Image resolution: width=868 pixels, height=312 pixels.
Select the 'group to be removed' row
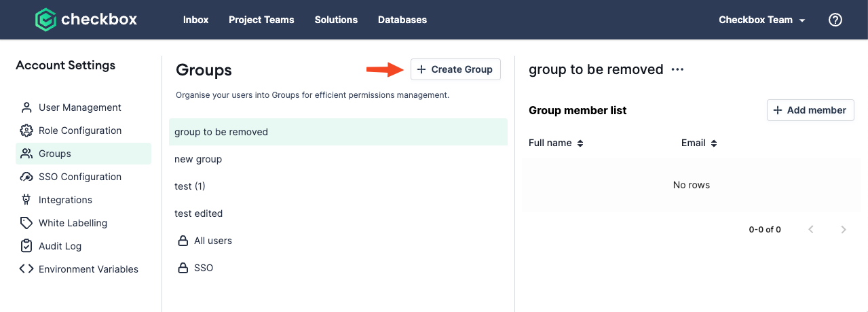click(338, 132)
